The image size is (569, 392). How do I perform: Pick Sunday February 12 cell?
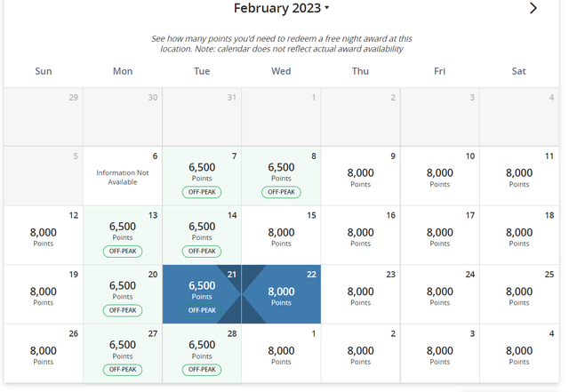44,236
